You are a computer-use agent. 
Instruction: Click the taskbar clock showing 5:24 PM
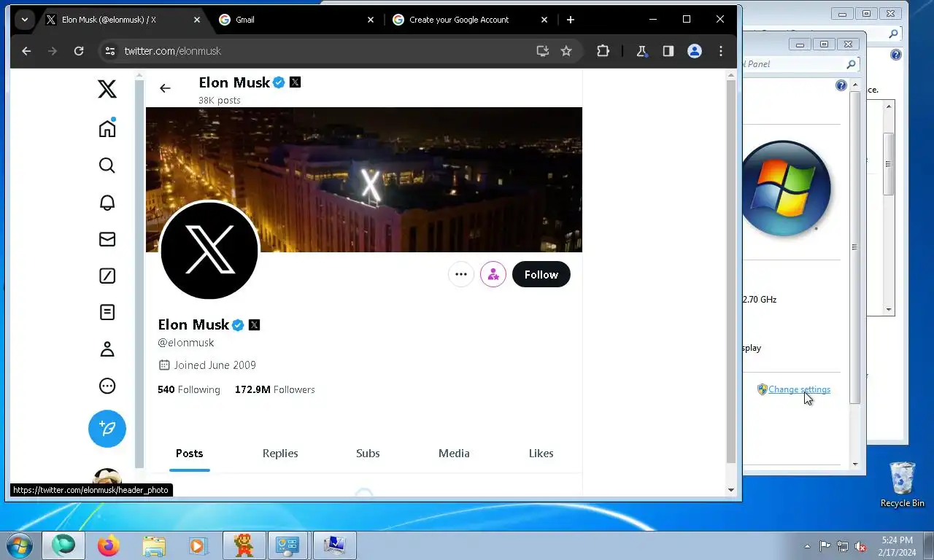click(897, 546)
